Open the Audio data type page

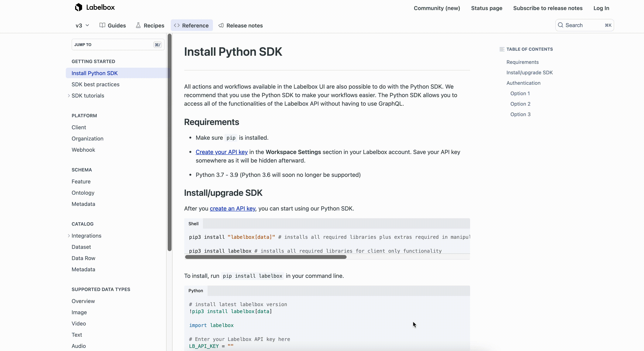tap(79, 346)
